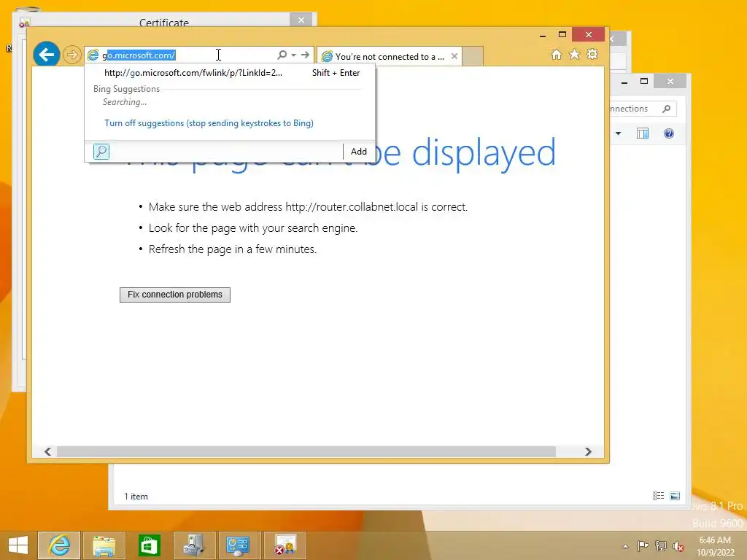The width and height of the screenshot is (747, 560).
Task: Close the 'You're not connected' tab
Action: (454, 56)
